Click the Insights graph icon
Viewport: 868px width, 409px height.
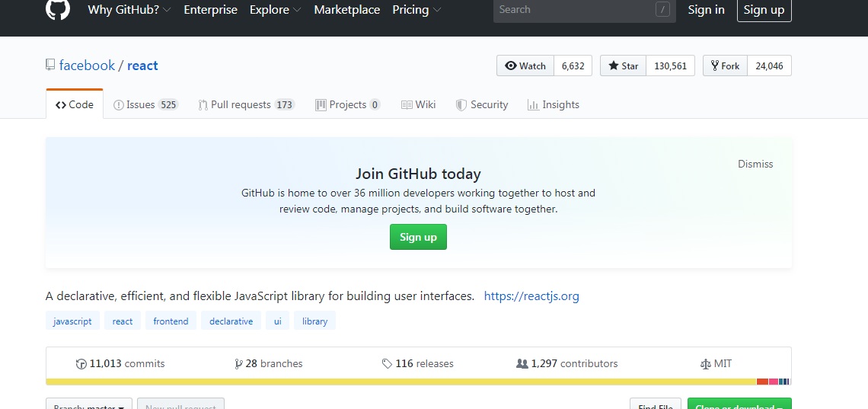(x=533, y=104)
